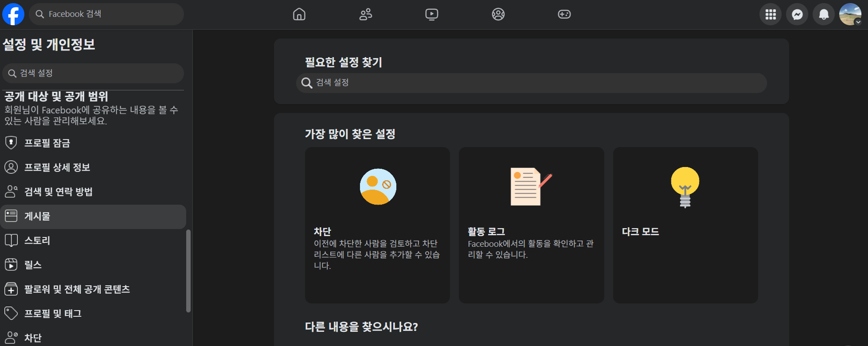Select 프로필 잠금 in sidebar

[x=93, y=143]
